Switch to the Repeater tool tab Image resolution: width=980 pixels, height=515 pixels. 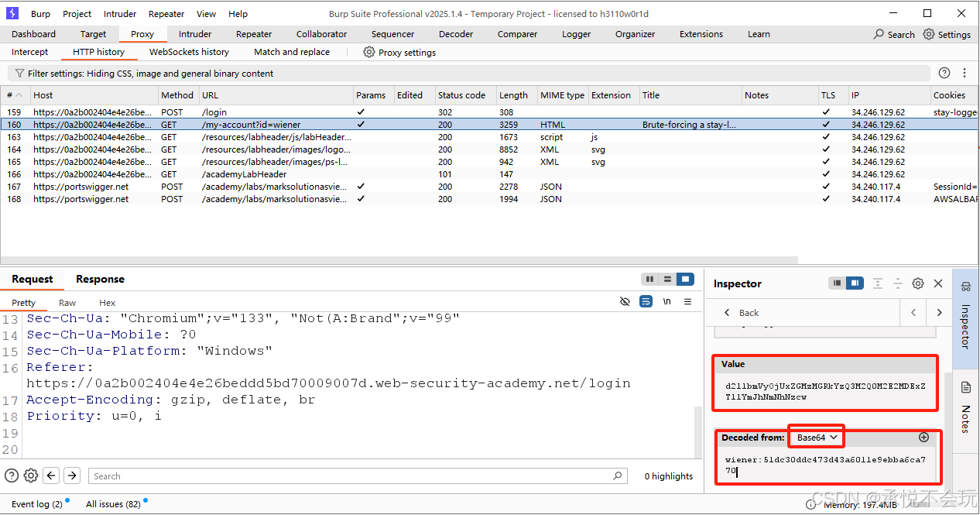[254, 34]
